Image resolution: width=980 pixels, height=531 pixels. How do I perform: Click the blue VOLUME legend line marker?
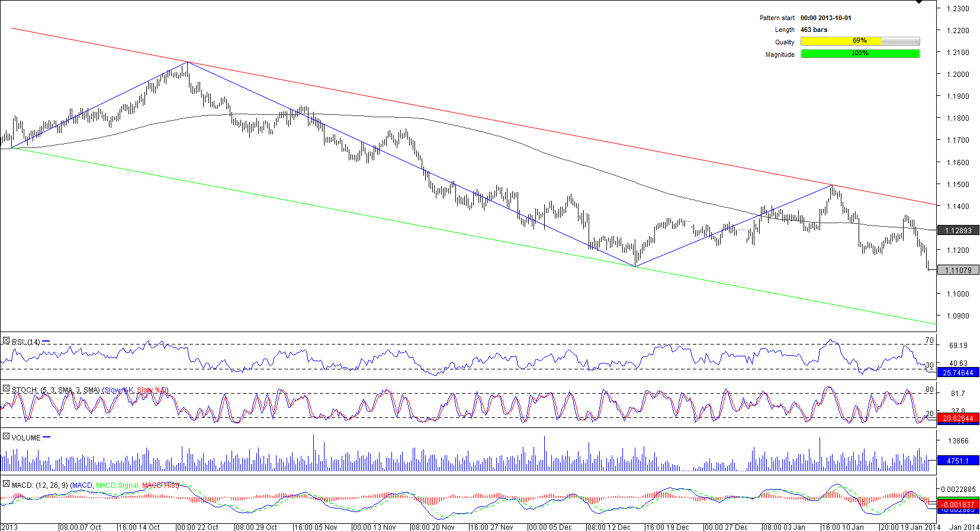click(47, 437)
